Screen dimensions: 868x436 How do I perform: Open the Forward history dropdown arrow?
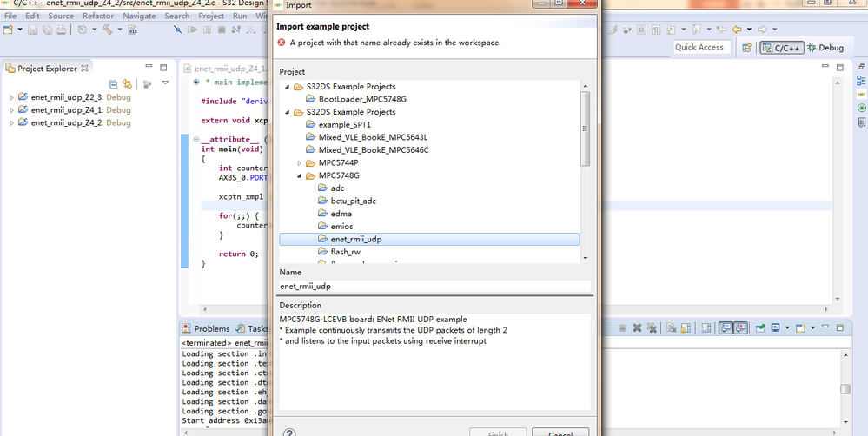[x=775, y=30]
